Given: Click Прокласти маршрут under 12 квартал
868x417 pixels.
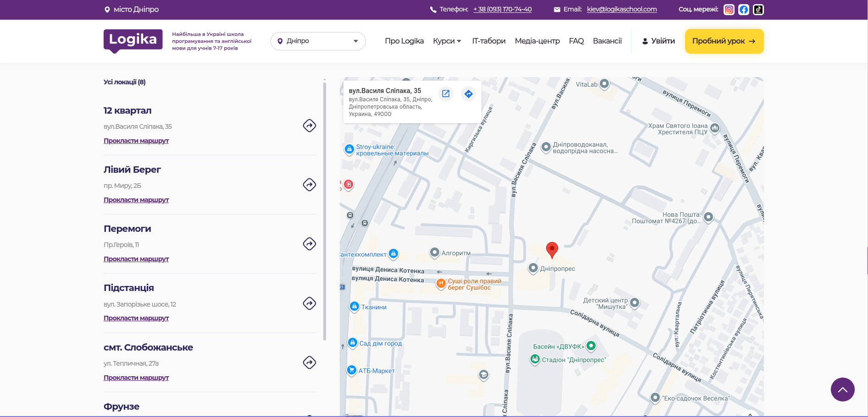Looking at the screenshot, I should pyautogui.click(x=136, y=141).
